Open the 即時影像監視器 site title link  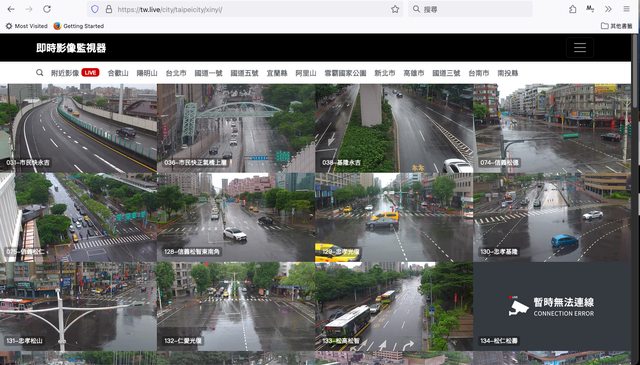click(71, 48)
